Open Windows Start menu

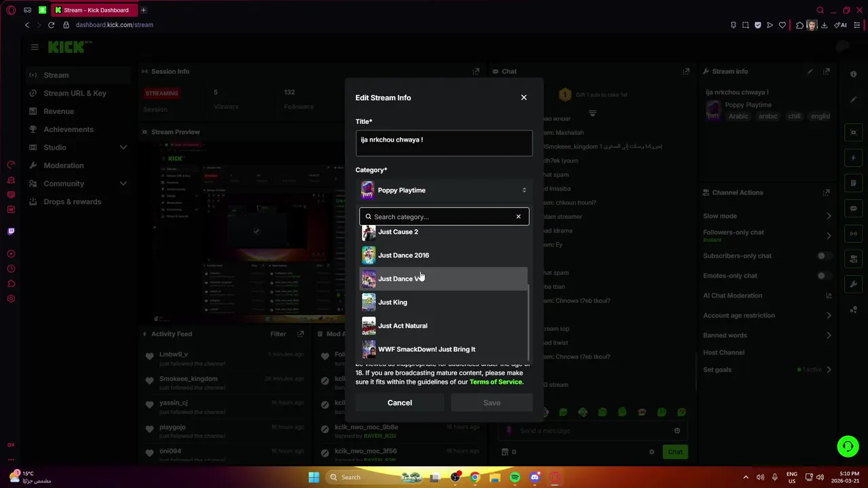pos(313,477)
